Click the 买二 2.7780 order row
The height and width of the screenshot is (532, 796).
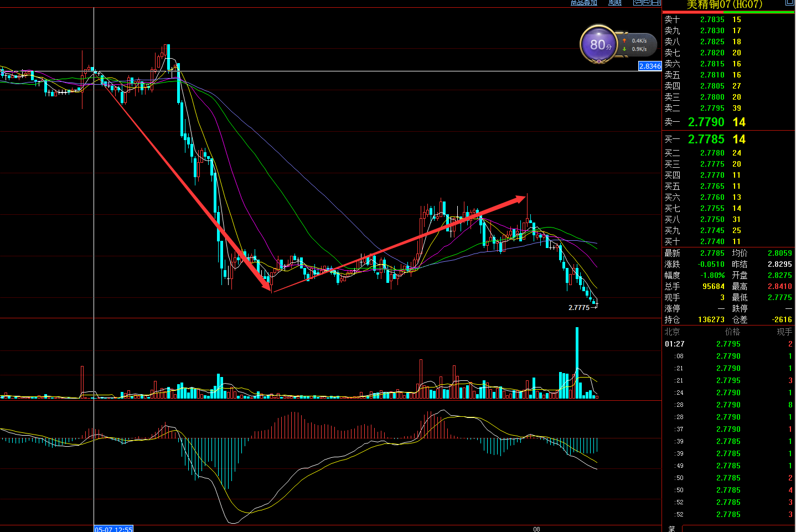click(728, 153)
